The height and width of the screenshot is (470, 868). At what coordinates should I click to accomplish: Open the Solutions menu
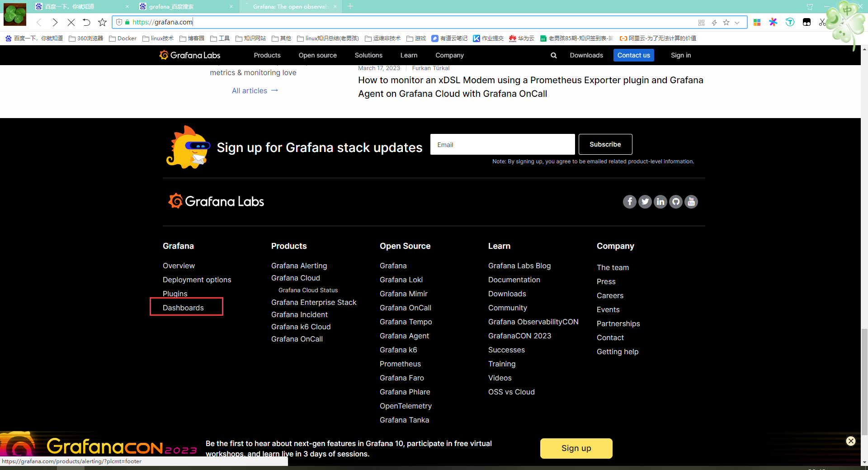[x=368, y=55]
